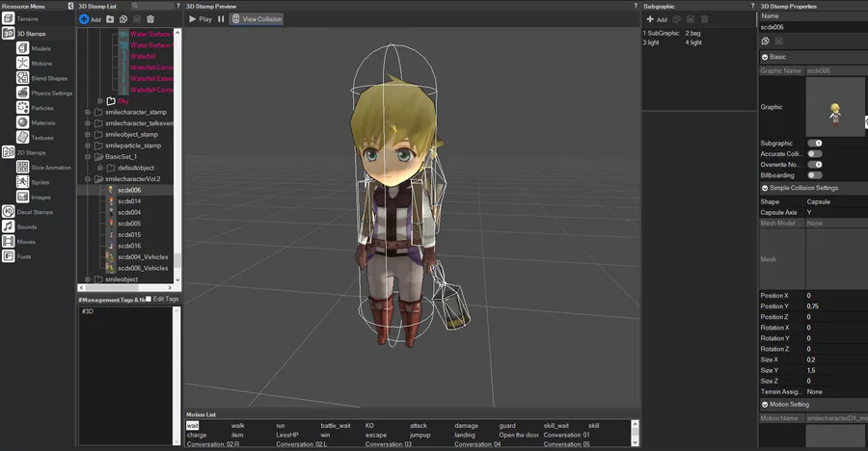Expand the smileobject_stamp folder node
This screenshot has height=451, width=868.
pos(88,135)
